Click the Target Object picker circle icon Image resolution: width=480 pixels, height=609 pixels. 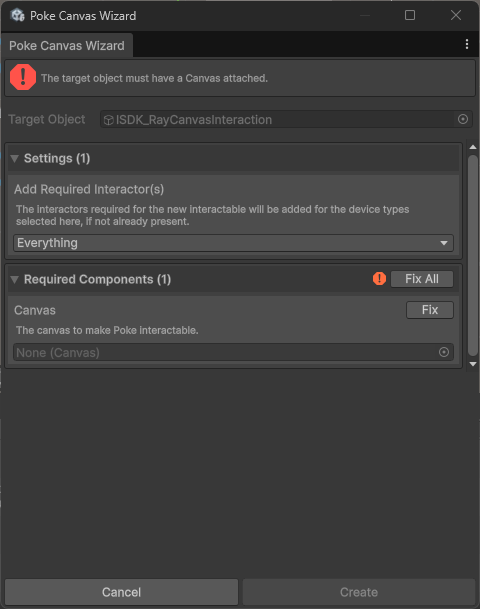(x=463, y=119)
